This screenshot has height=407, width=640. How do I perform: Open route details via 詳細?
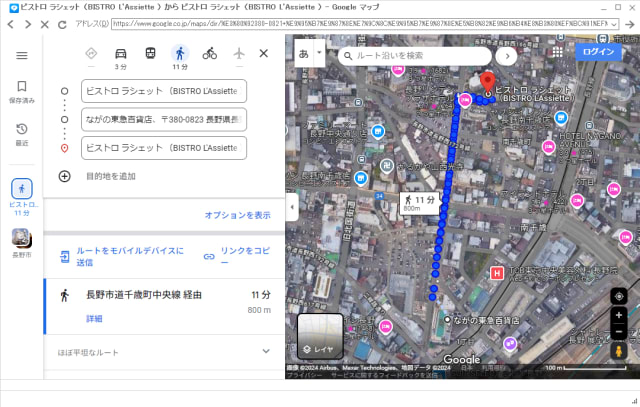tap(94, 319)
